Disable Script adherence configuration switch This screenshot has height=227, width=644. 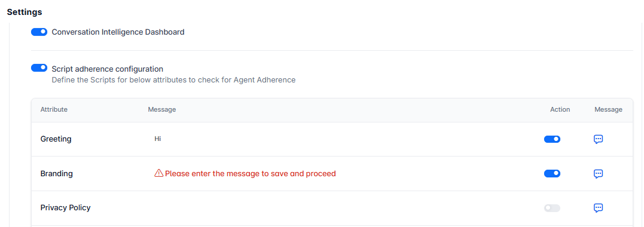tap(39, 68)
